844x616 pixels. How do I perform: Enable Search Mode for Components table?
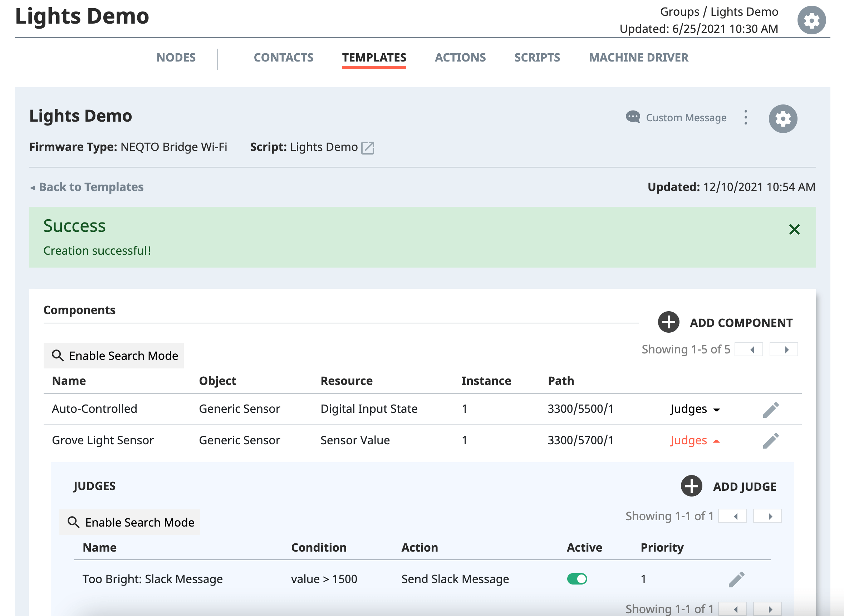coord(114,355)
